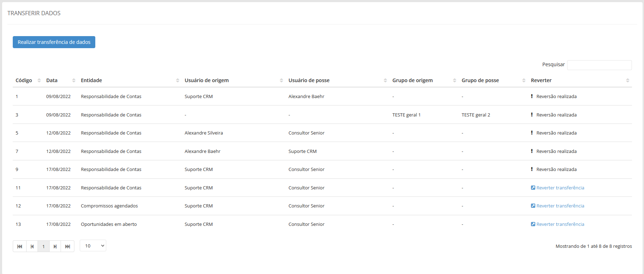Click the revert icon for record 13
Image resolution: width=644 pixels, height=274 pixels.
pos(533,224)
